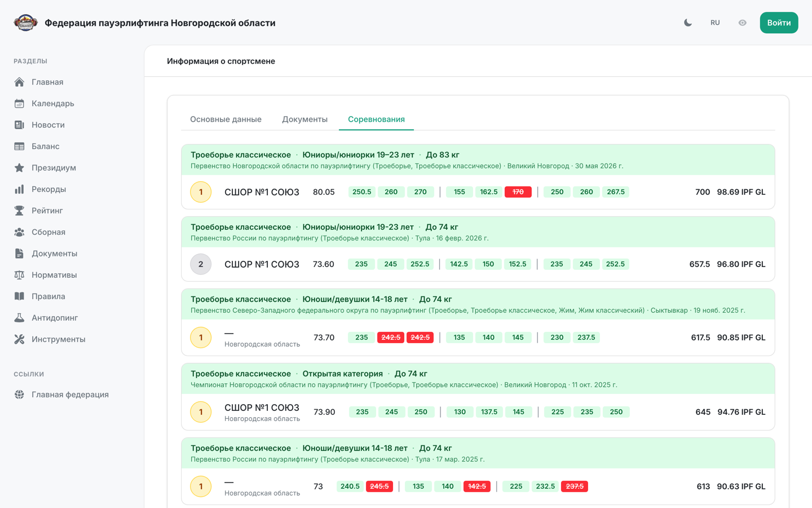
Task: Click the Нормативы scales icon
Action: click(x=19, y=275)
